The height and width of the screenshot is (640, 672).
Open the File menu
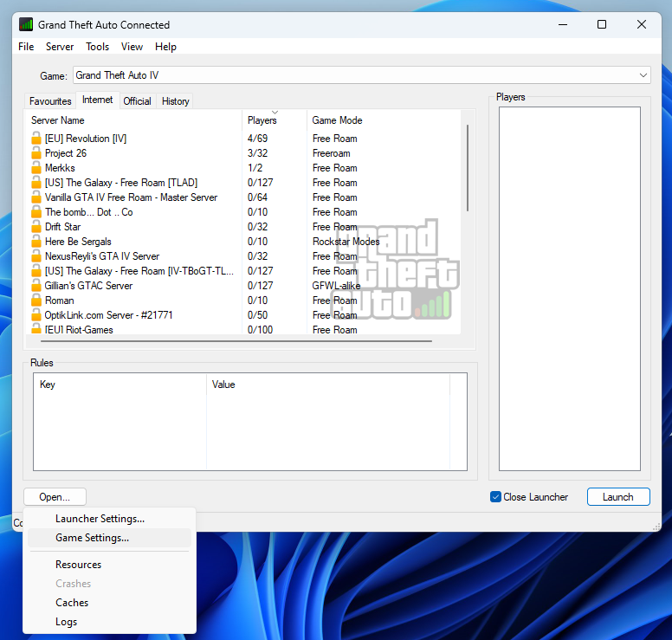coord(26,46)
